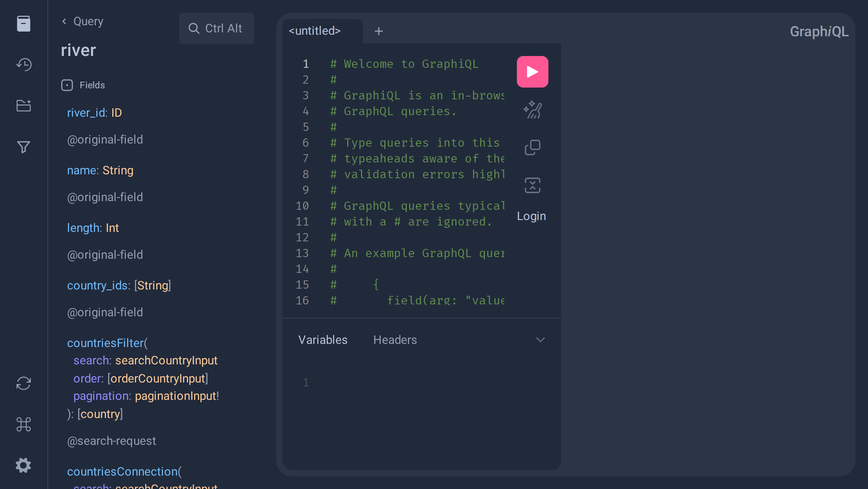Open the filter plugin icon in sidebar
The image size is (868, 489).
24,147
